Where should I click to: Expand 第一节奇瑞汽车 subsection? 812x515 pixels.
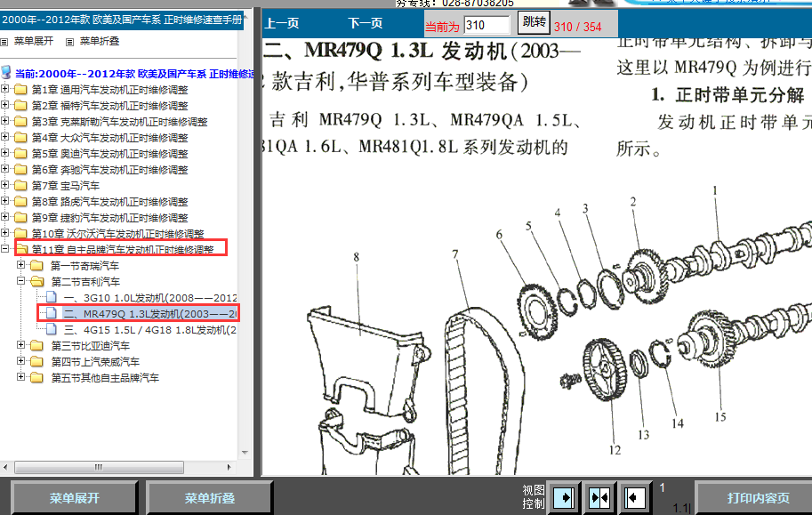point(20,265)
